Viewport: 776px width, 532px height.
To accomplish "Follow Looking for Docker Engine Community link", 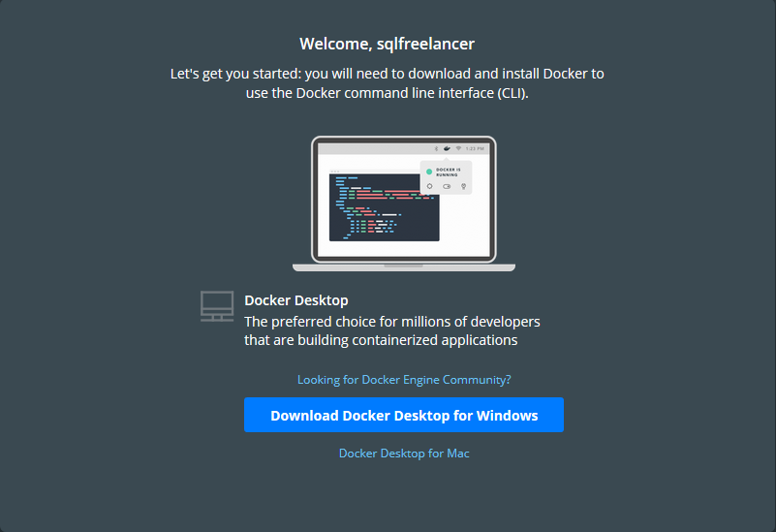I will 404,380.
